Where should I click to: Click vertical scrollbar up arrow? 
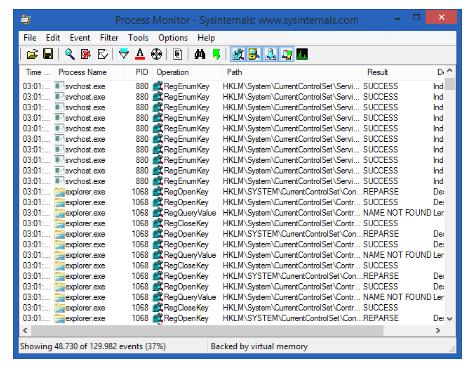pos(449,71)
